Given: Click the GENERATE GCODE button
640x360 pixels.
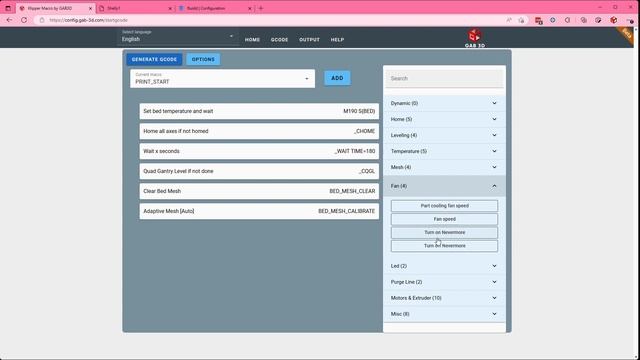Looking at the screenshot, I should [154, 59].
